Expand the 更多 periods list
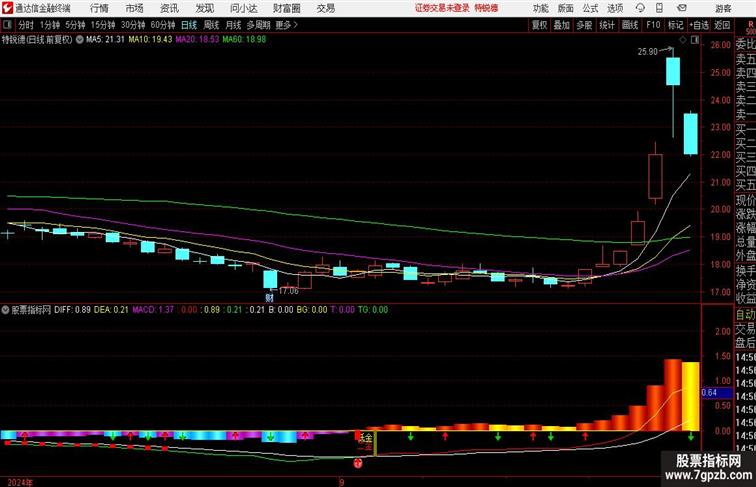Viewport: 756px width, 487px height. [x=286, y=25]
